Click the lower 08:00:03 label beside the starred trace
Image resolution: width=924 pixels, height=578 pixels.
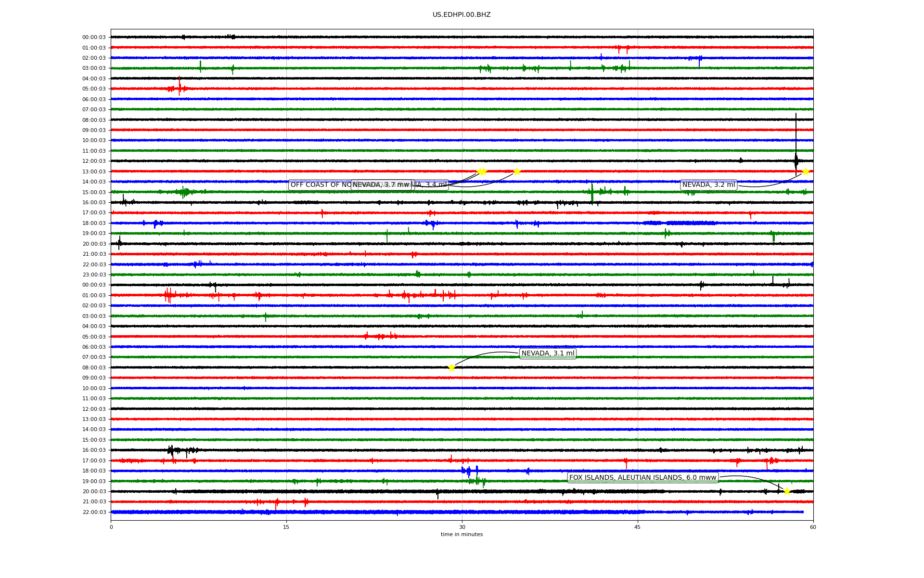click(x=94, y=368)
